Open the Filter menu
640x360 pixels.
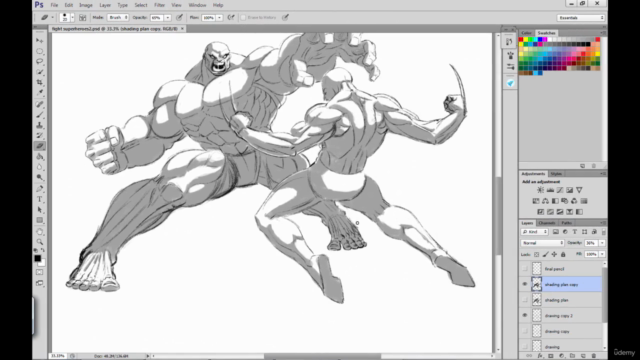pos(160,5)
